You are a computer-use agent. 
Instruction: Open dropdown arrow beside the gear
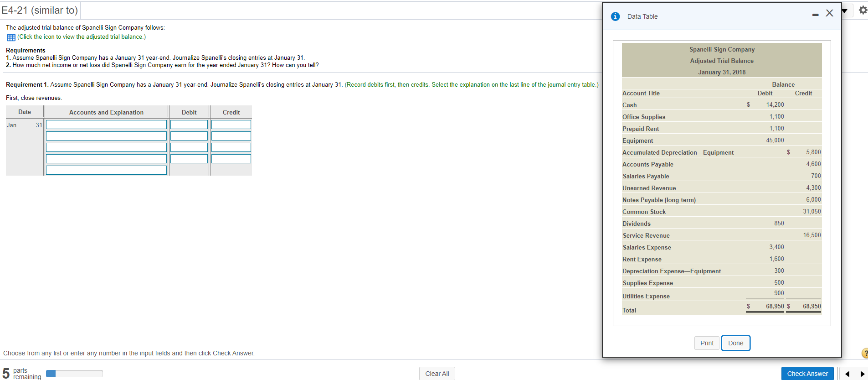pyautogui.click(x=844, y=10)
